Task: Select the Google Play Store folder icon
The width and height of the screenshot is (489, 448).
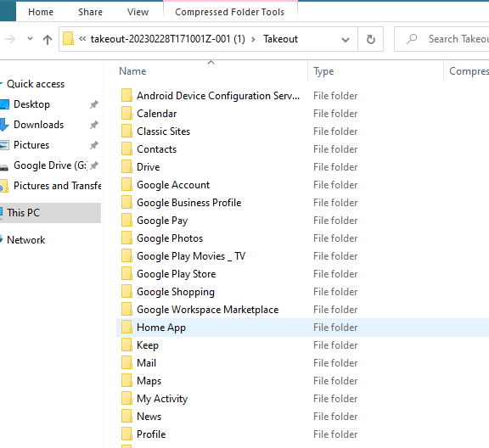Action: point(126,273)
